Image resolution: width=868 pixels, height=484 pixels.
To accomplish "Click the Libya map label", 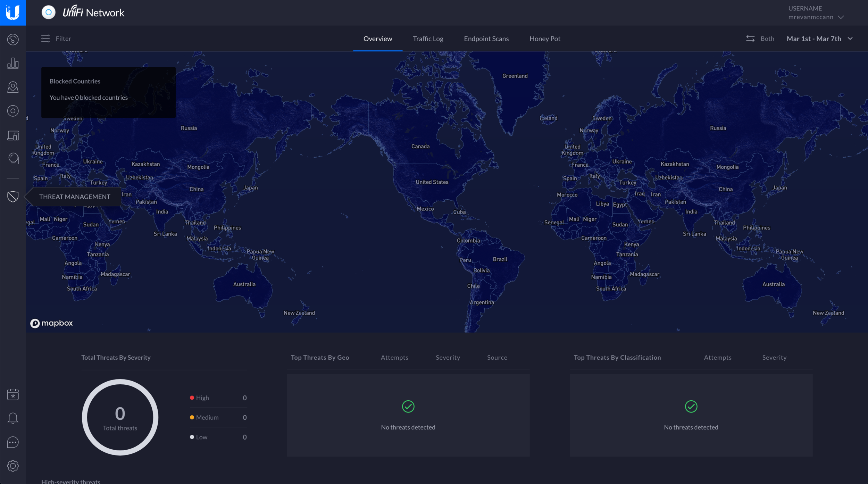I will [602, 204].
